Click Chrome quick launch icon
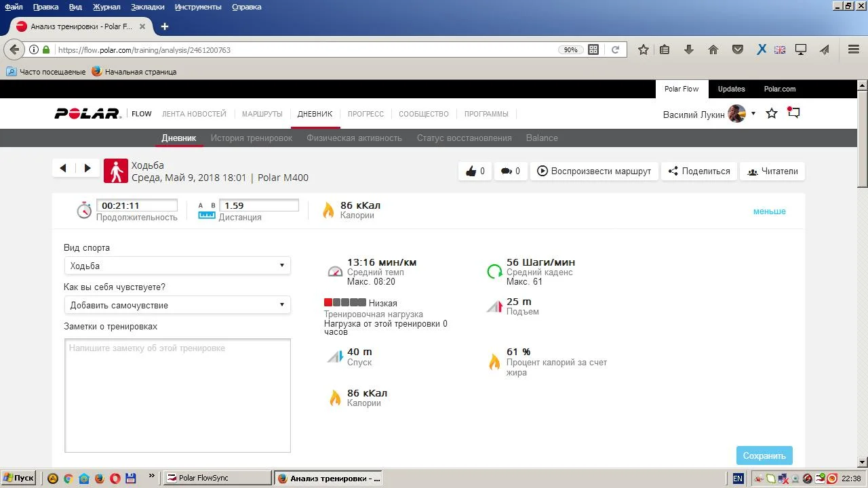 (68, 478)
